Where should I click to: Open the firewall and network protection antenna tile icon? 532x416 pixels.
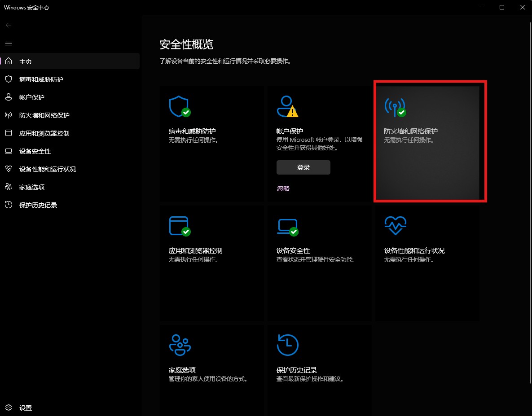(395, 106)
